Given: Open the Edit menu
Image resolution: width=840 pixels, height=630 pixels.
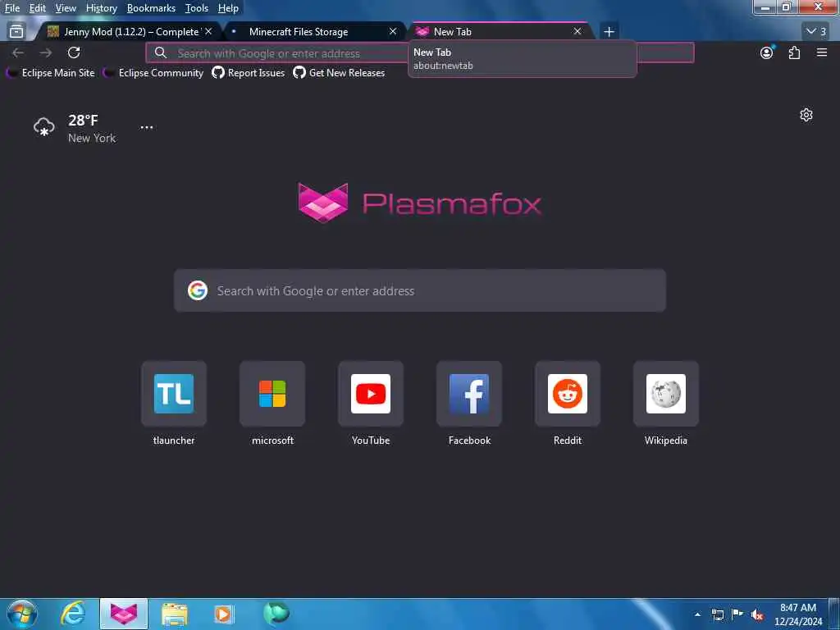Looking at the screenshot, I should 38,8.
